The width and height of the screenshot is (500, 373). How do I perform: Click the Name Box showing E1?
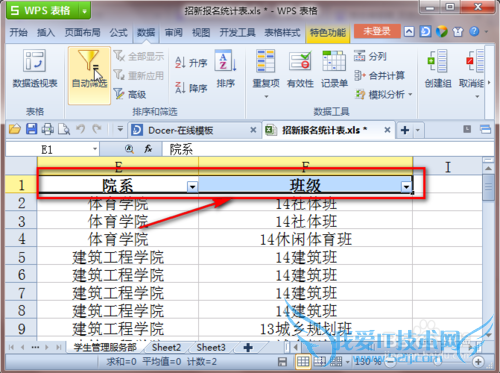tap(47, 149)
